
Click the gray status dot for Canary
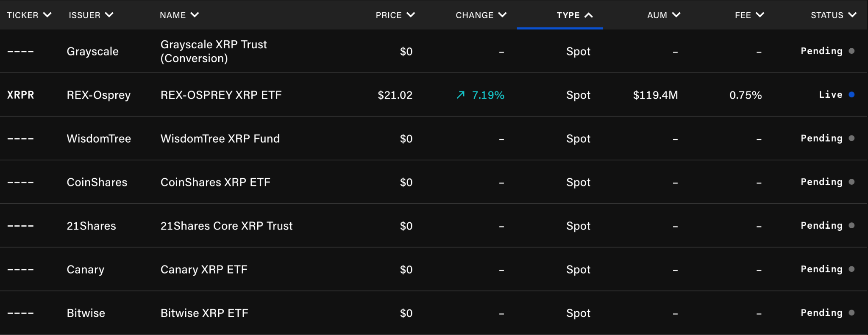pos(851,269)
